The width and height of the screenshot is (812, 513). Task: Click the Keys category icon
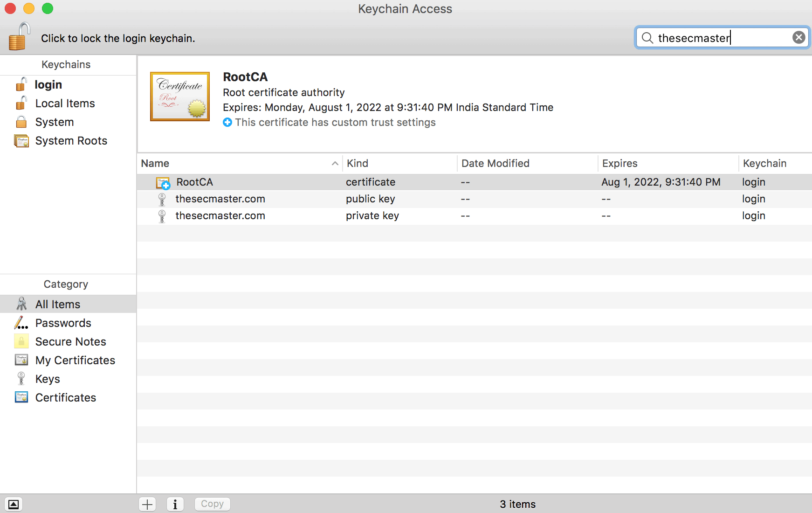click(x=21, y=378)
